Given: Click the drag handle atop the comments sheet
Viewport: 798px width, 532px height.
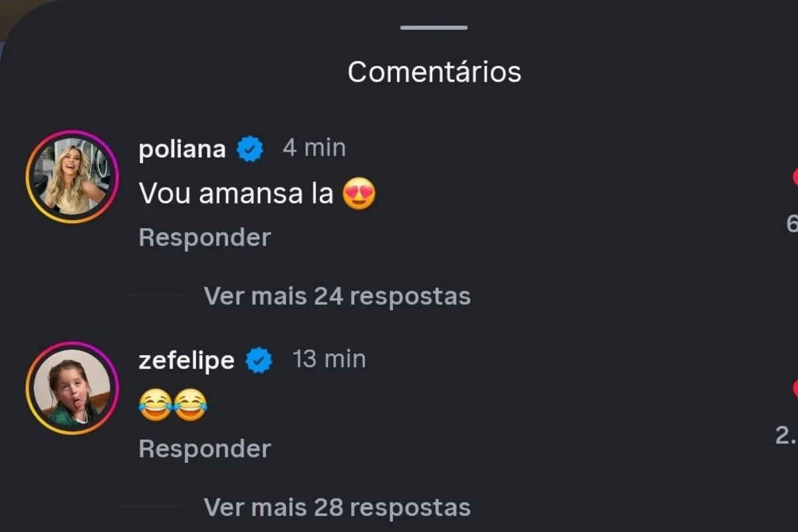Looking at the screenshot, I should [434, 28].
